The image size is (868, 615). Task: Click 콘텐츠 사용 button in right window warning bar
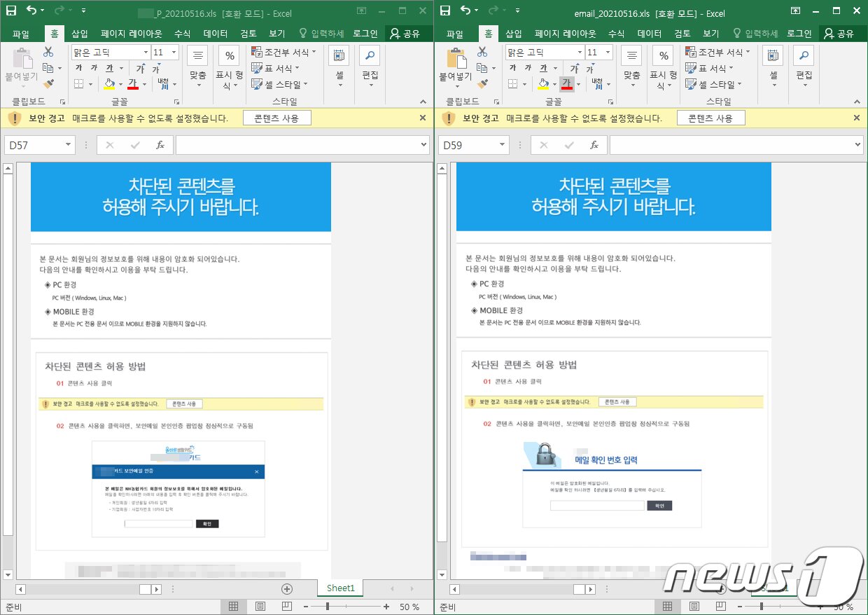click(x=711, y=118)
